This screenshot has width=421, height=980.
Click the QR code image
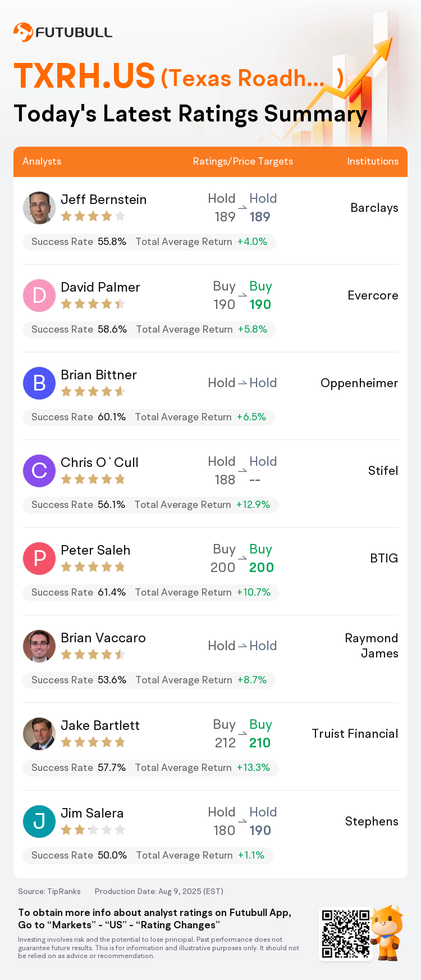point(346,933)
